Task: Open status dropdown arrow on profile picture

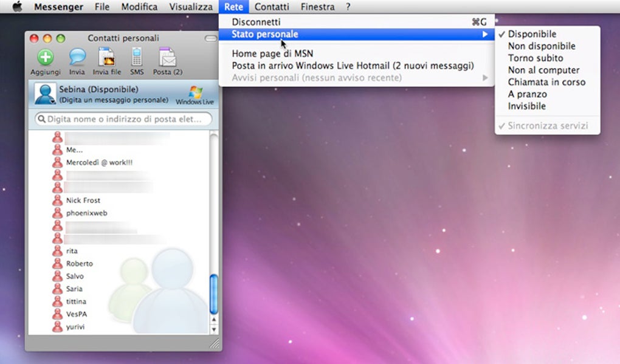Action: [x=52, y=101]
